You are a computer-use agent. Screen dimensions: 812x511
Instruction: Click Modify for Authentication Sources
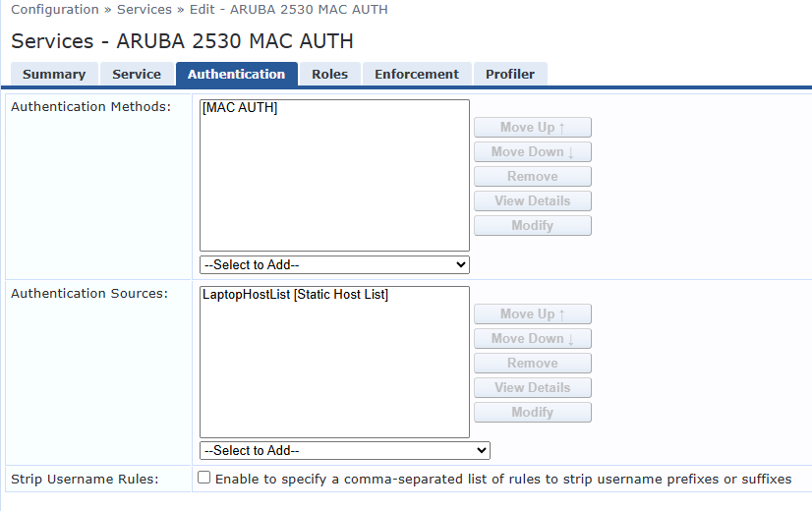[x=533, y=413]
